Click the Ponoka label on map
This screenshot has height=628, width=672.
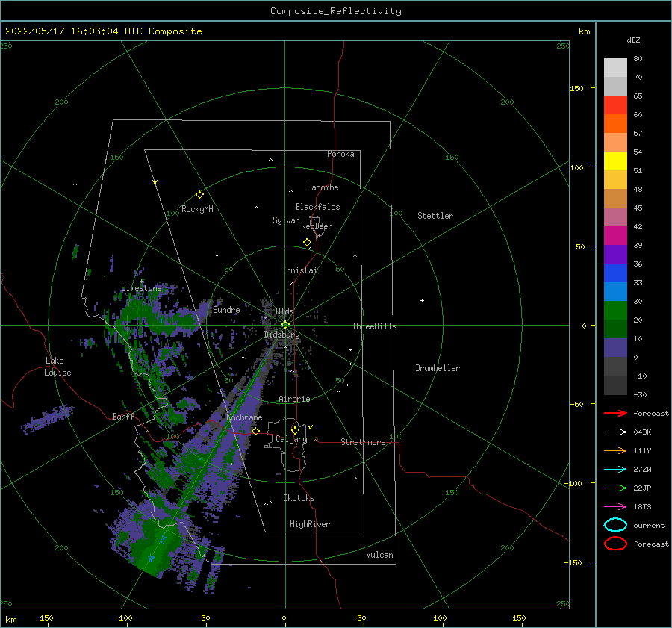(x=340, y=154)
